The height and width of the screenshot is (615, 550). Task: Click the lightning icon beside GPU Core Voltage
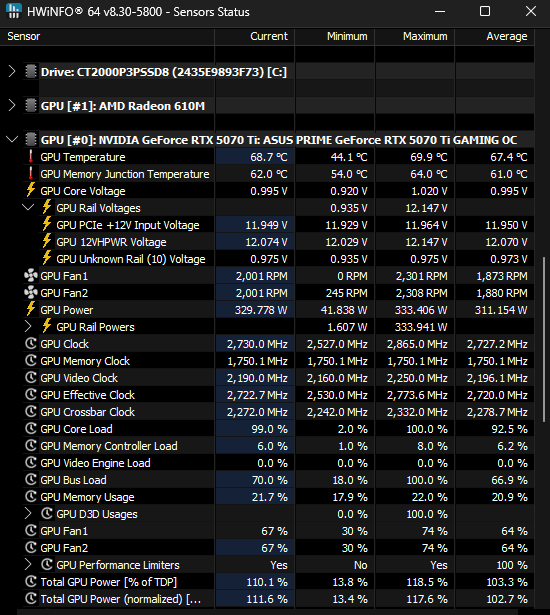pyautogui.click(x=31, y=190)
